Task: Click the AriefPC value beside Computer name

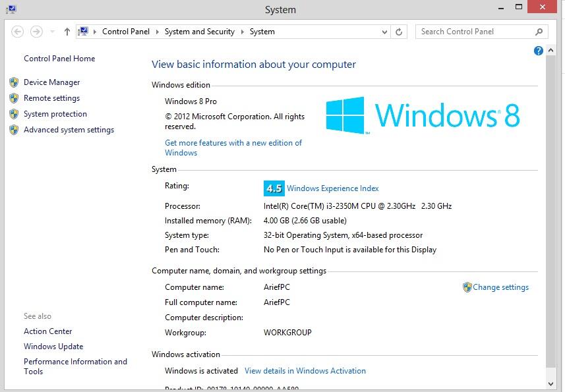Action: 277,287
